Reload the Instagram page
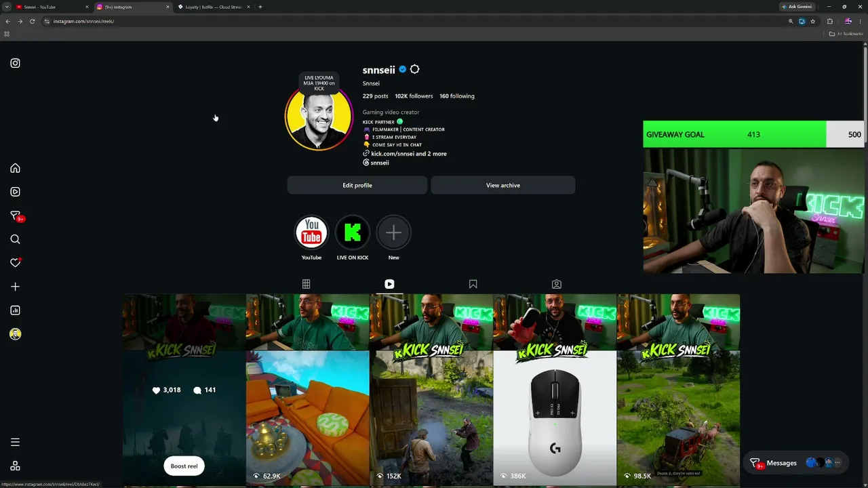Screen dimensions: 868x488 [32, 21]
